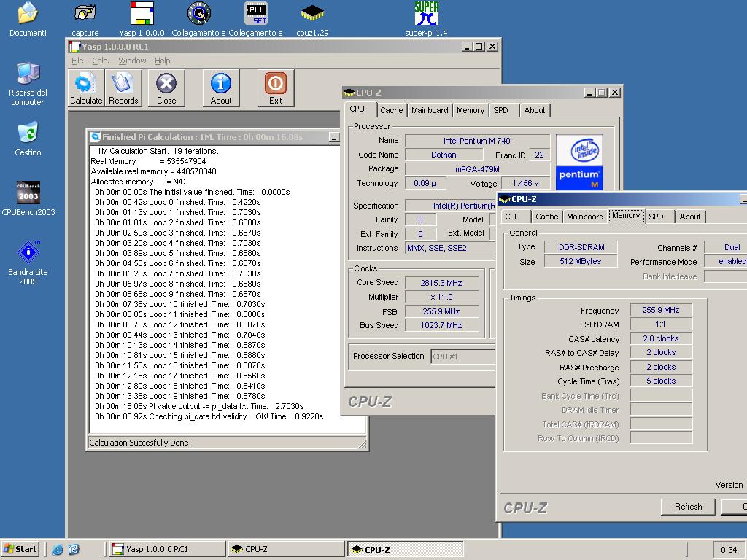Open the Window menu in Yasp

[132, 61]
